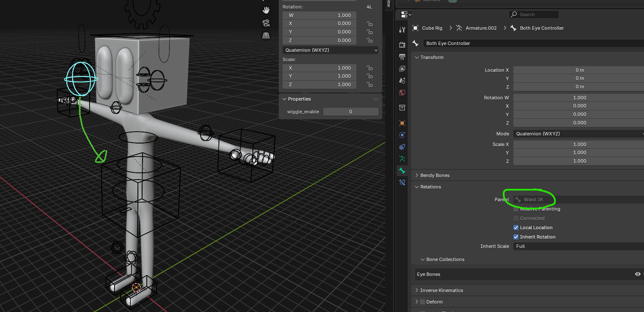
Task: Click the properties Search field
Action: 534,14
